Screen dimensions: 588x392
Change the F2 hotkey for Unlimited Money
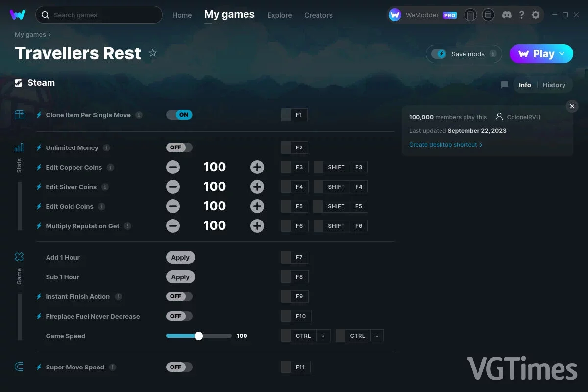click(294, 147)
